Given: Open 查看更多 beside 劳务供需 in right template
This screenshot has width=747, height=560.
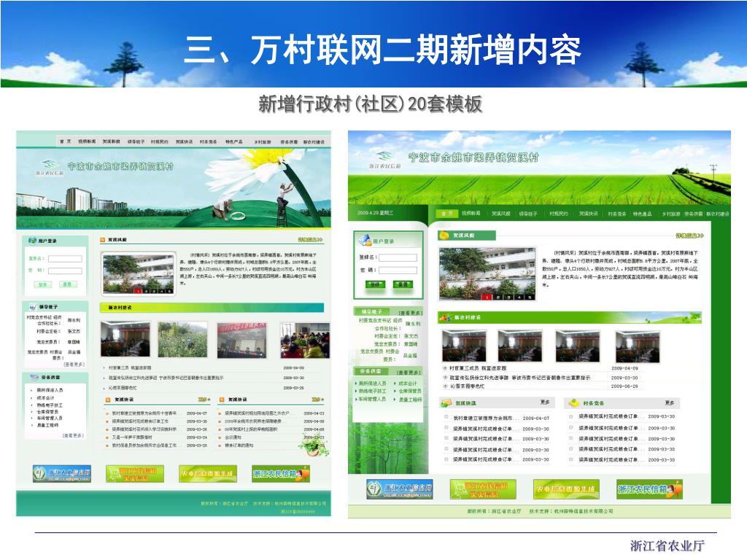Looking at the screenshot, I should tap(409, 373).
